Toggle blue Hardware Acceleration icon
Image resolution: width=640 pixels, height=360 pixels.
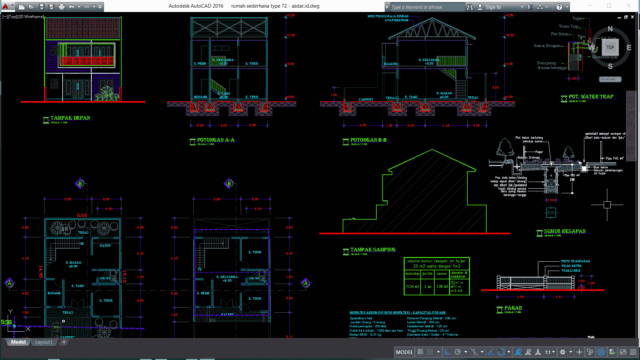point(602,352)
